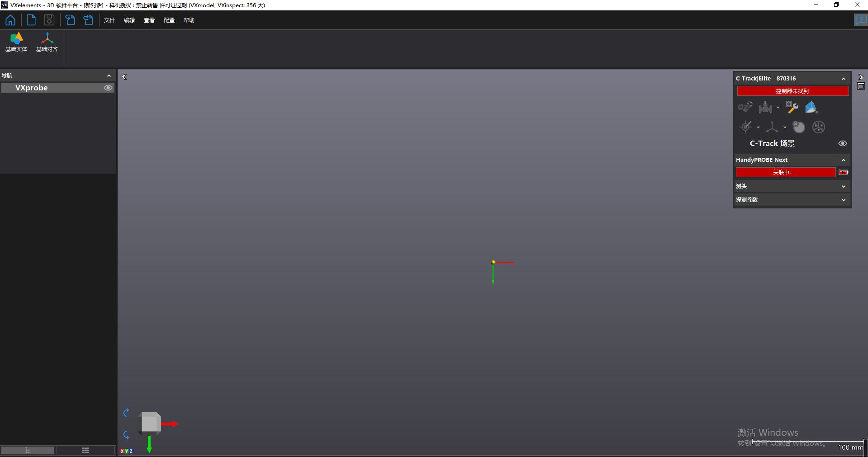Open the 基础实体 basic entities tool

tap(16, 42)
